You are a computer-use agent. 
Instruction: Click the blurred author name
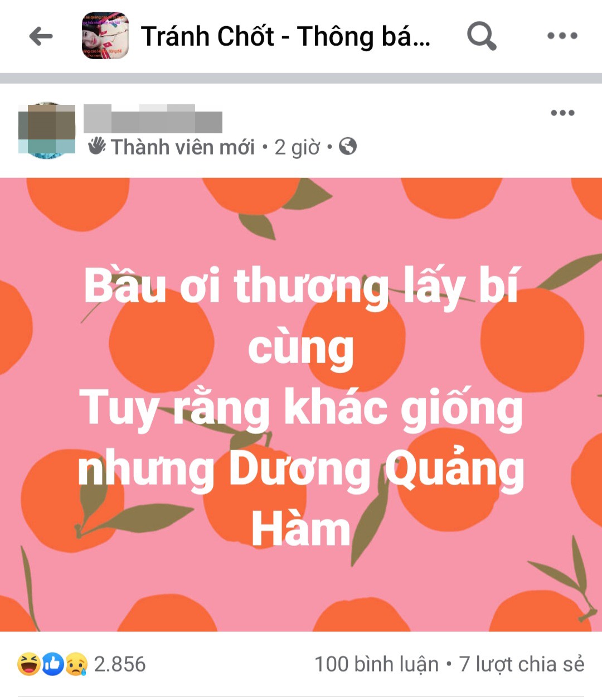point(153,119)
